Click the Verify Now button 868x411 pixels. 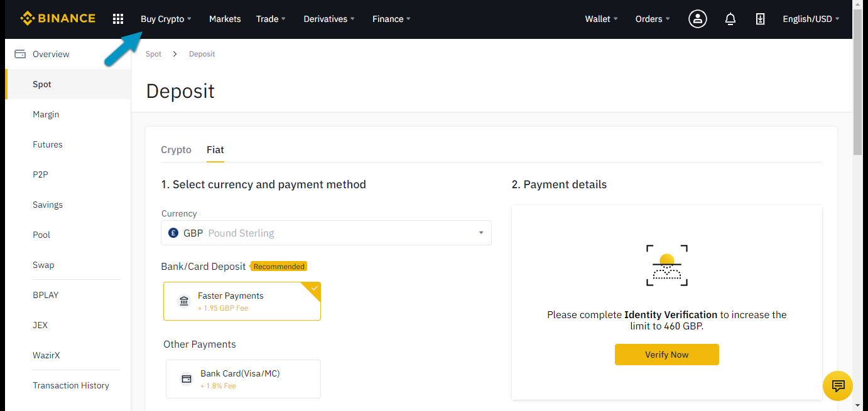click(666, 355)
